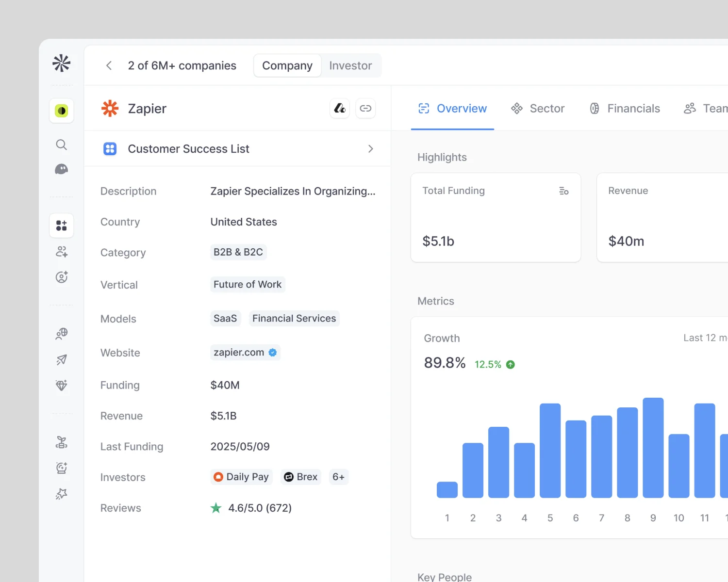Open the Overview tab

pos(452,109)
